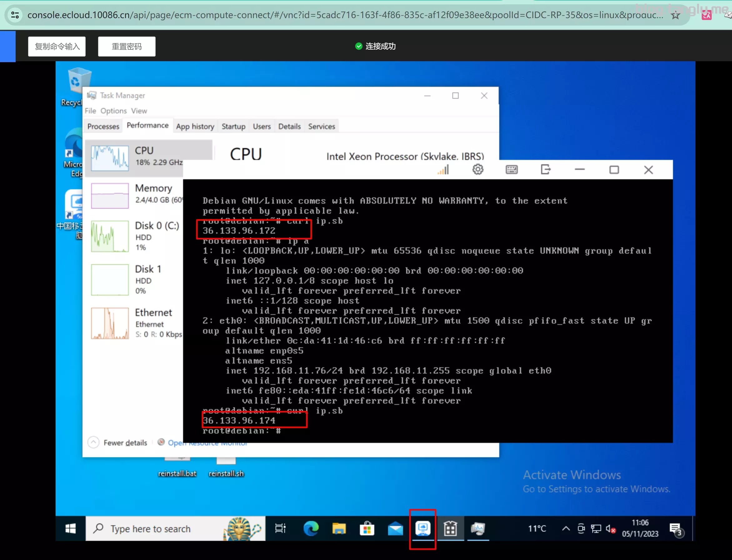
Task: Open the Mail app in taskbar
Action: [x=395, y=528]
